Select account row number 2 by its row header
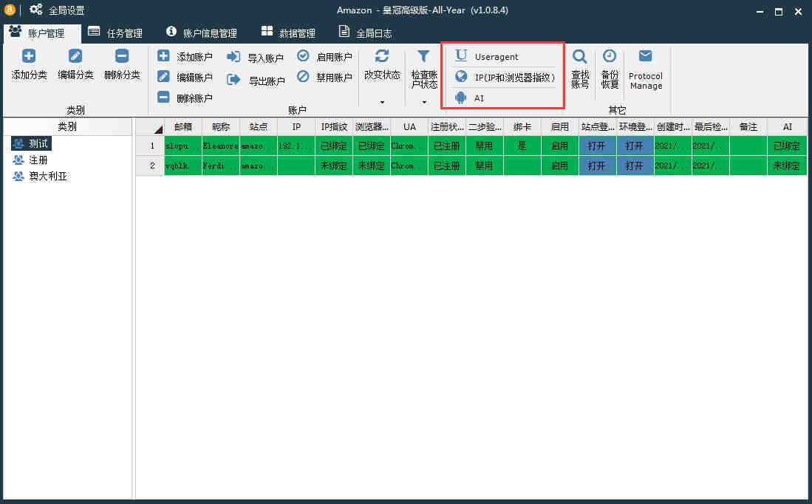812x504 pixels. tap(150, 166)
